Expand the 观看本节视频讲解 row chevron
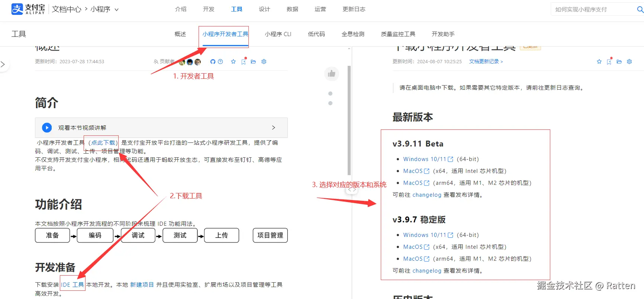This screenshot has width=644, height=299. [274, 128]
